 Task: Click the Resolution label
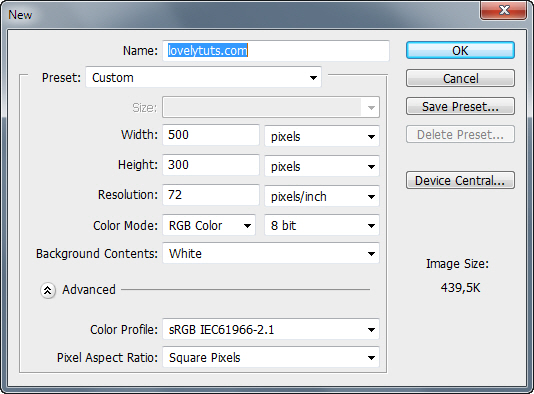pyautogui.click(x=128, y=195)
